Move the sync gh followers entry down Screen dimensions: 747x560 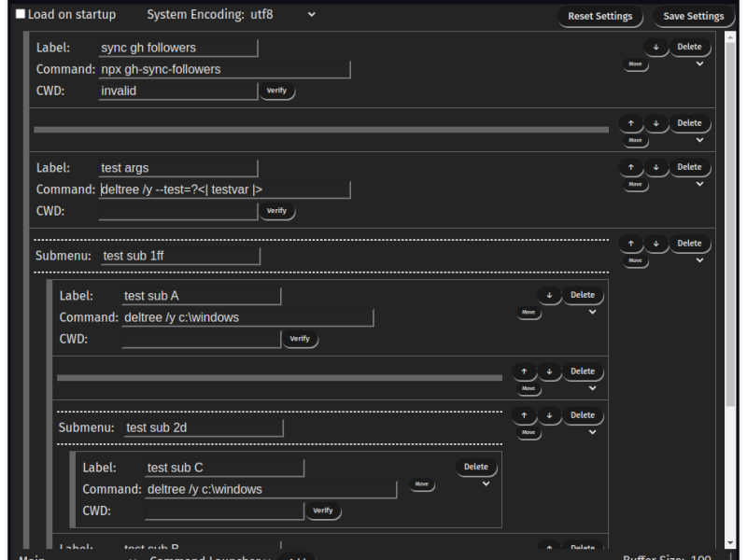(656, 47)
